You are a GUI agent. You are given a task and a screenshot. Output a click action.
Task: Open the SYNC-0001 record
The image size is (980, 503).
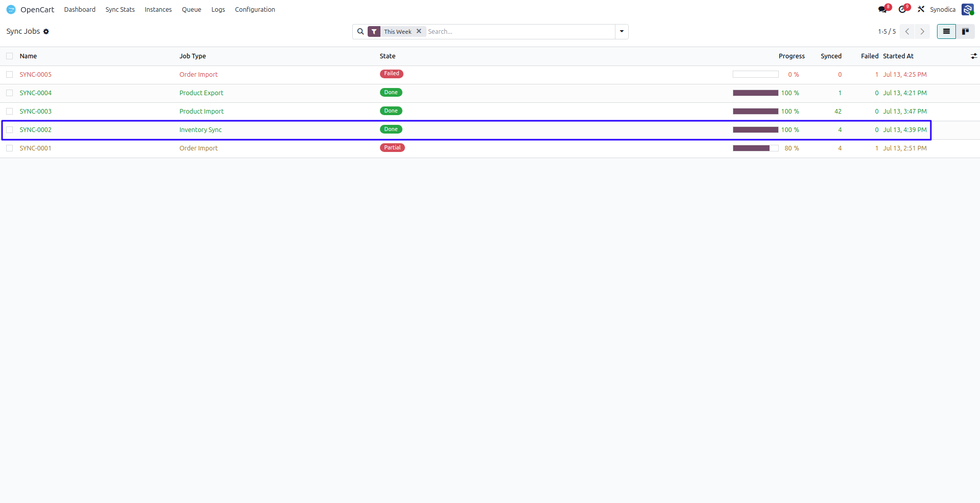point(35,148)
